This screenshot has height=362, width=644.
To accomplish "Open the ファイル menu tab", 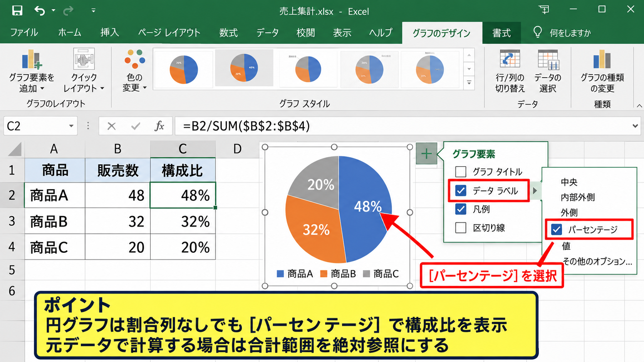I will click(24, 33).
